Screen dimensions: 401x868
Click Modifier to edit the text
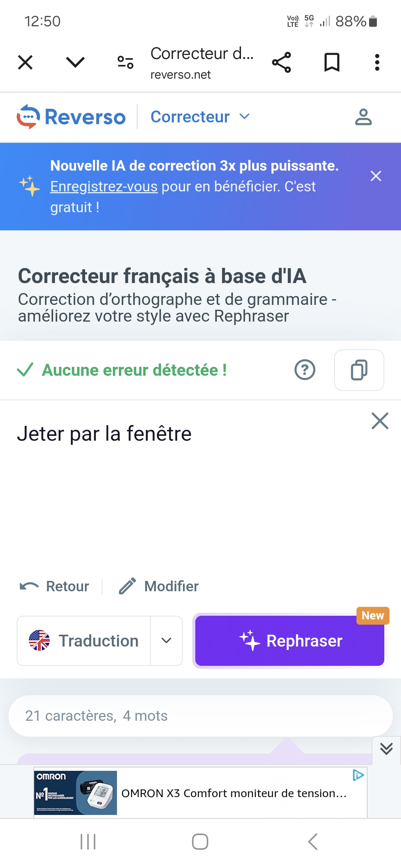point(159,586)
